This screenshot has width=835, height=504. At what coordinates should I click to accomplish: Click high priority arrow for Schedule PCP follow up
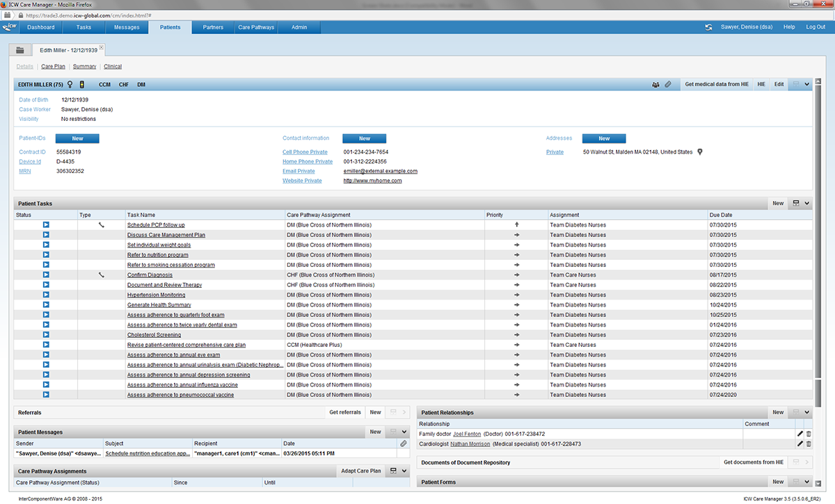pyautogui.click(x=516, y=225)
